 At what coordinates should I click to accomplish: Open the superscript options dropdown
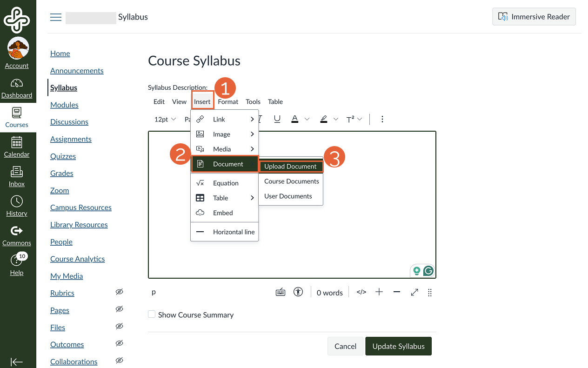360,119
